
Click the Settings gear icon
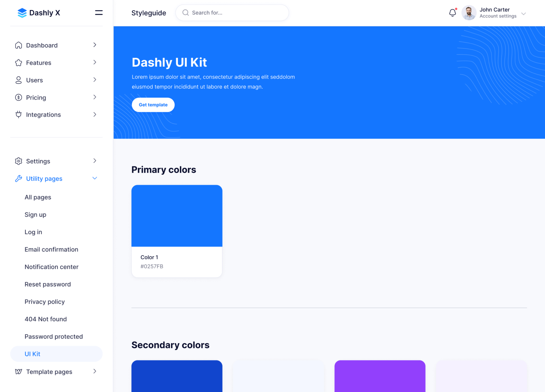coord(19,161)
